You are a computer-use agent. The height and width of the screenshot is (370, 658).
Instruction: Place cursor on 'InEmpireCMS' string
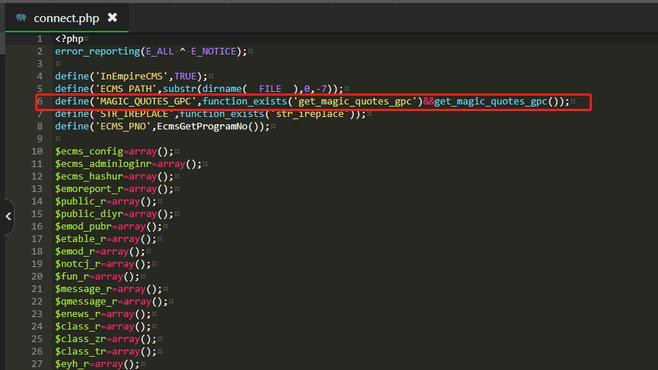pos(132,76)
